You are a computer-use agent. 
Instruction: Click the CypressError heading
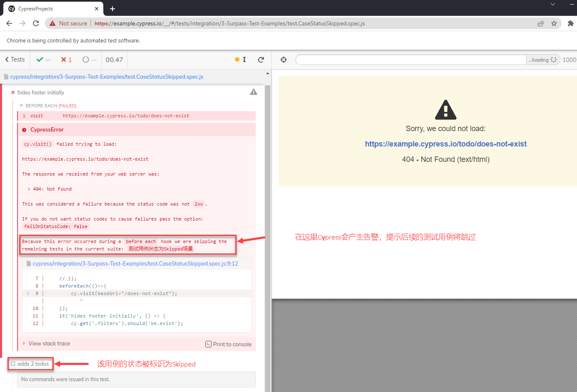pyautogui.click(x=47, y=129)
